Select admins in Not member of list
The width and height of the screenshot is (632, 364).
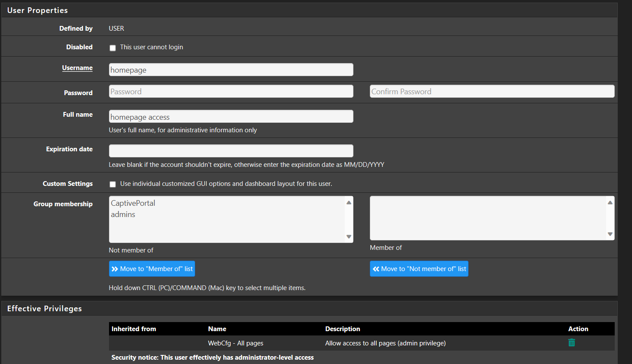click(123, 214)
